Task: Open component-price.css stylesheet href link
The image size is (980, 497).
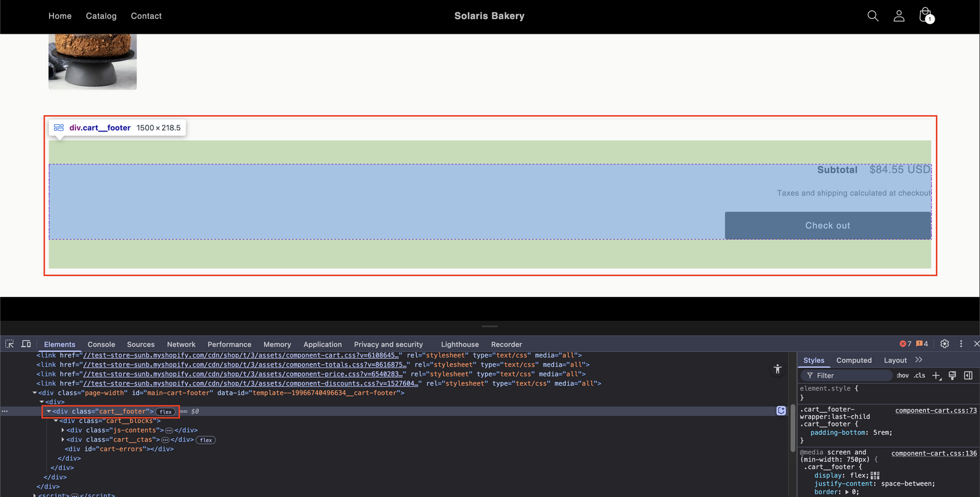Action: 243,374
